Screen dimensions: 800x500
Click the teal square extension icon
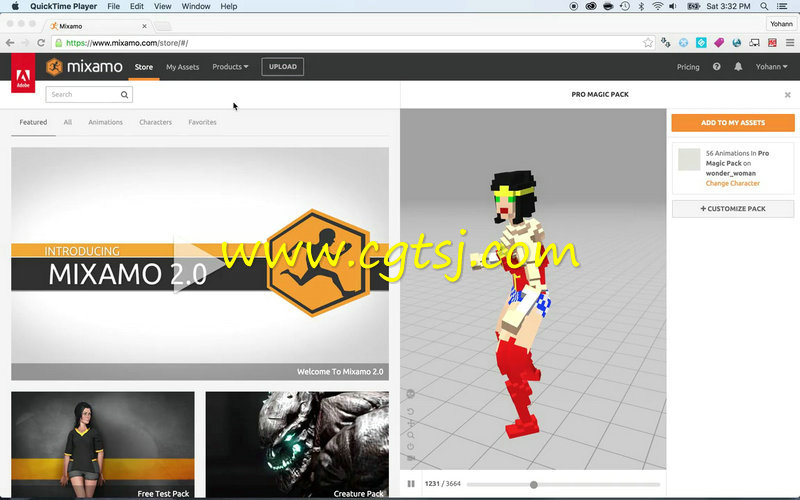point(701,43)
